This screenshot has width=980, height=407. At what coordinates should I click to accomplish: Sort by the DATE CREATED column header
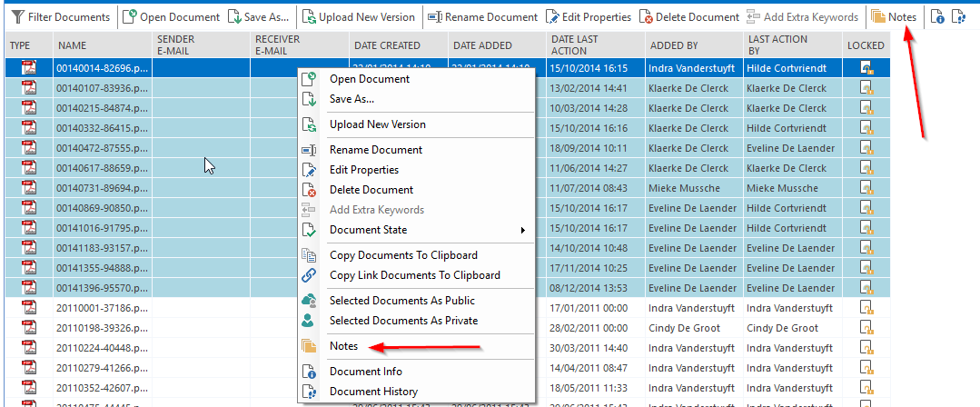[399, 45]
